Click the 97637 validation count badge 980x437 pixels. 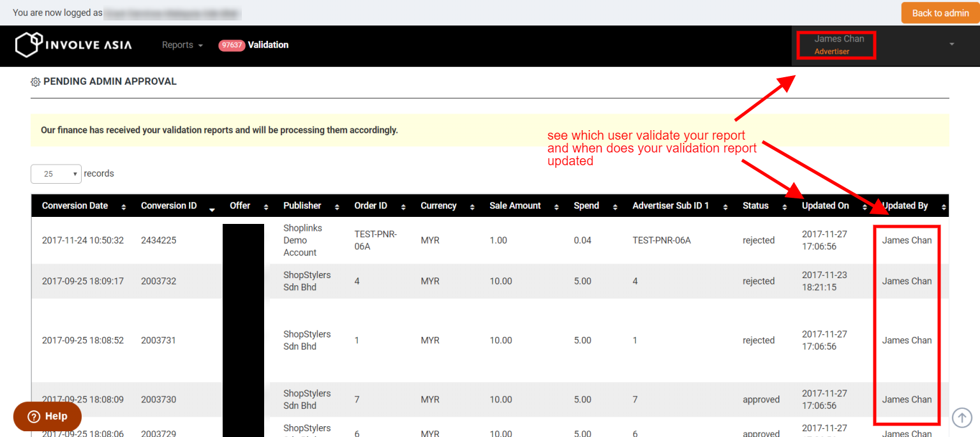click(232, 45)
